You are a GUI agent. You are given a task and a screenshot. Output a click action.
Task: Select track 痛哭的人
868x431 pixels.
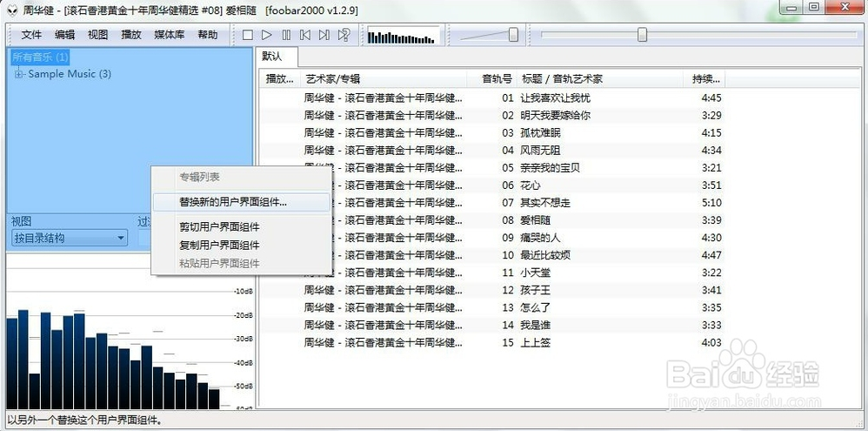click(x=540, y=238)
